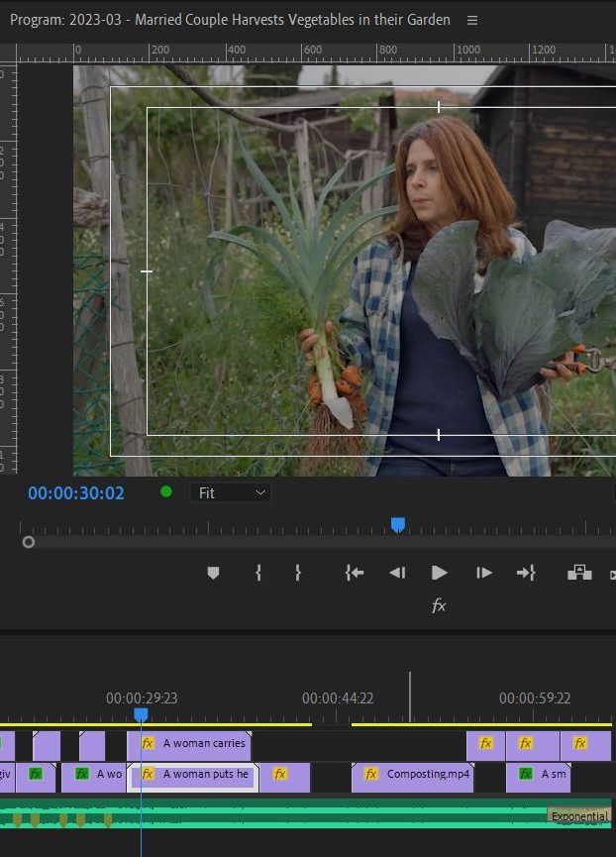The width and height of the screenshot is (616, 857).
Task: Click the 00:00:29:23 mark on the time ruler
Action: 142,697
